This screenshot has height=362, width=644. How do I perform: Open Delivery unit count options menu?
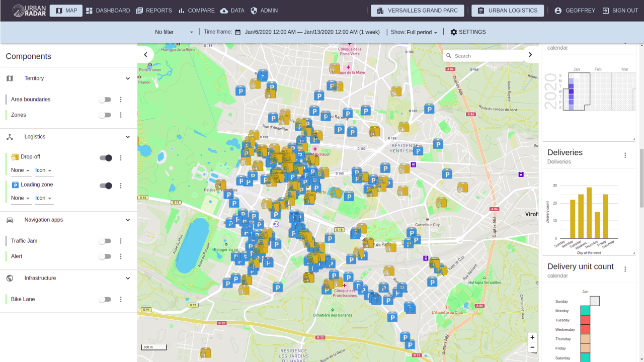point(625,269)
